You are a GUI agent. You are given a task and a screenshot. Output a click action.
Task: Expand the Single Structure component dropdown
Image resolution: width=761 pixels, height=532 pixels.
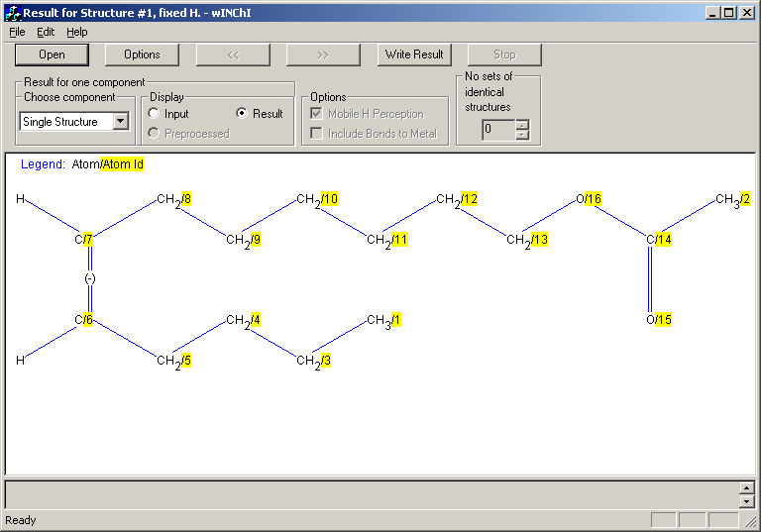click(121, 121)
